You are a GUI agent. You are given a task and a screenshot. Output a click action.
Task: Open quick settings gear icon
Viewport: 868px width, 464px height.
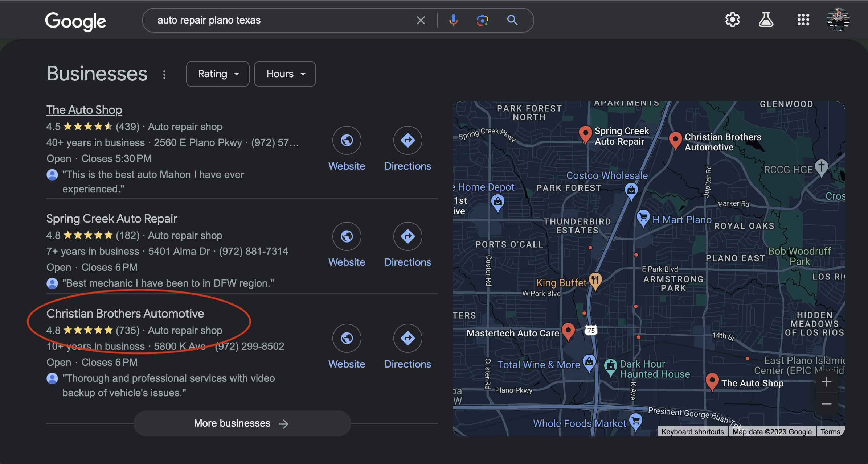tap(732, 20)
